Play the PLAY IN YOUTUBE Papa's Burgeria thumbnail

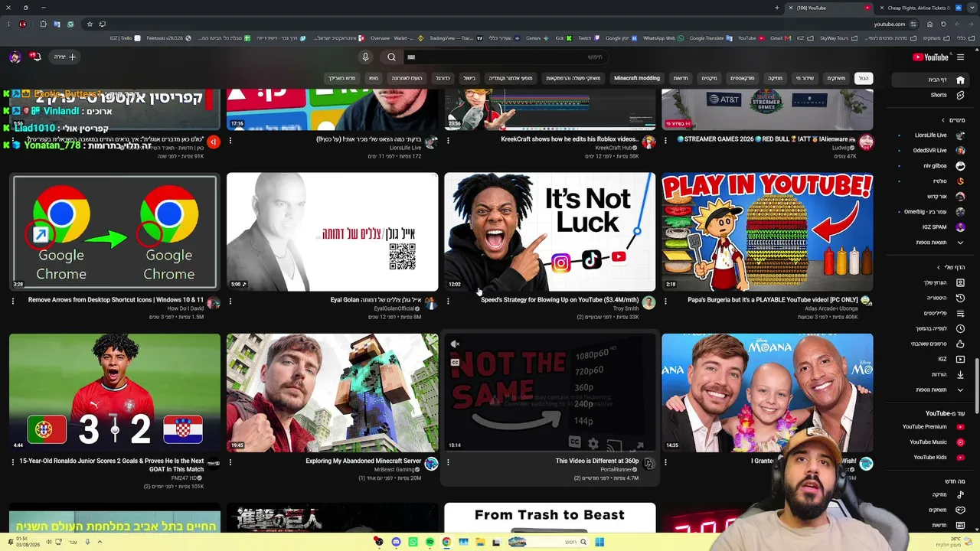[x=767, y=232]
